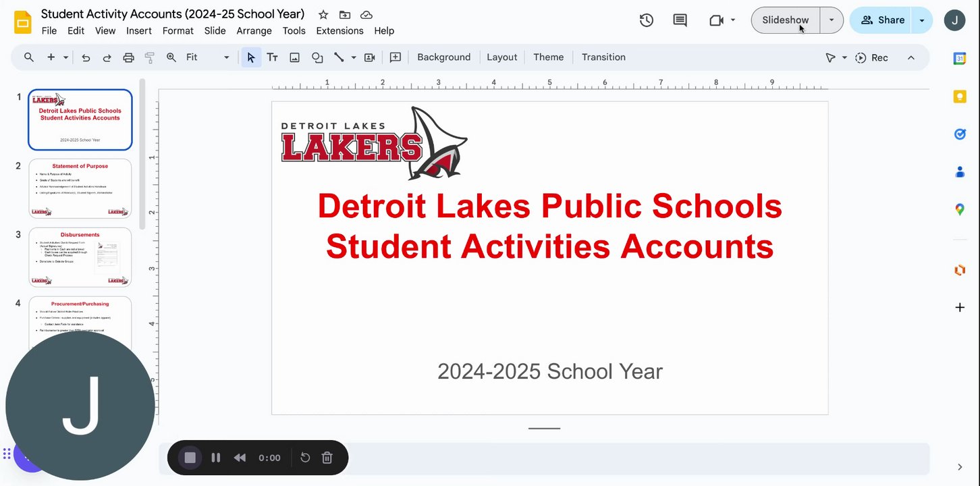Open Contacts side panel
Image resolution: width=980 pixels, height=486 pixels.
coord(960,172)
